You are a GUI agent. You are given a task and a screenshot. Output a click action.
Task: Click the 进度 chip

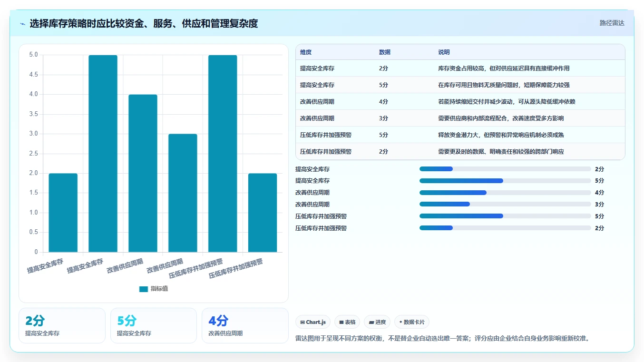point(377,322)
